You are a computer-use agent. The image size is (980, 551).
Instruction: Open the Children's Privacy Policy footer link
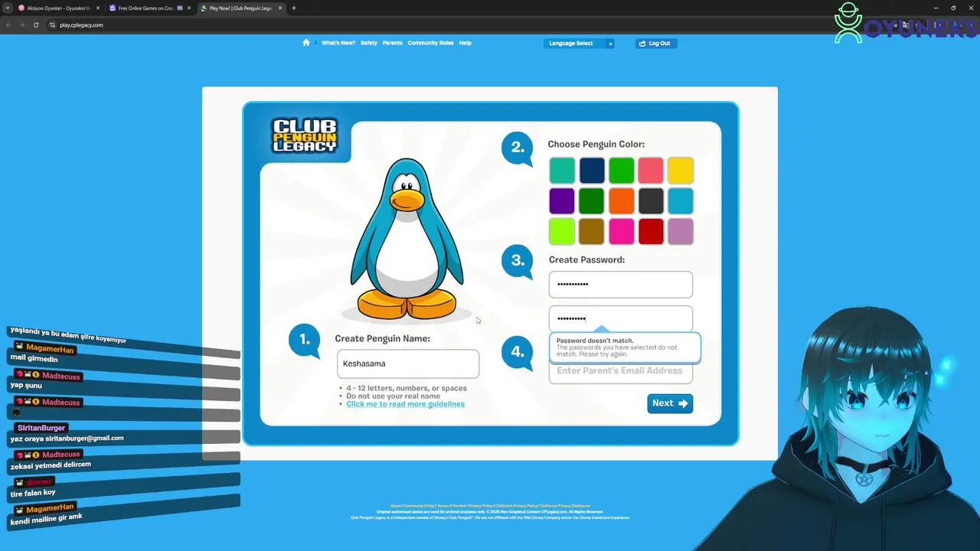pyautogui.click(x=515, y=506)
